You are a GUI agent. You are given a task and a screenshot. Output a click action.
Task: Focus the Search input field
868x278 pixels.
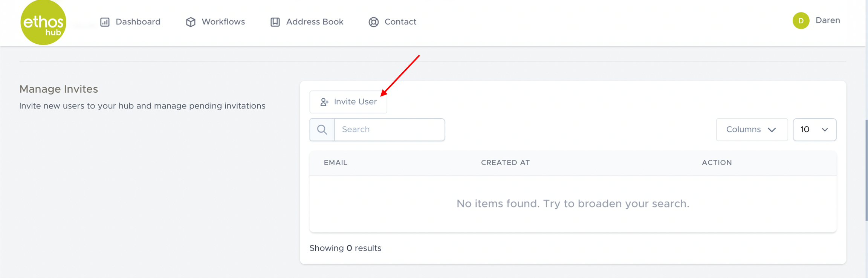[389, 130]
